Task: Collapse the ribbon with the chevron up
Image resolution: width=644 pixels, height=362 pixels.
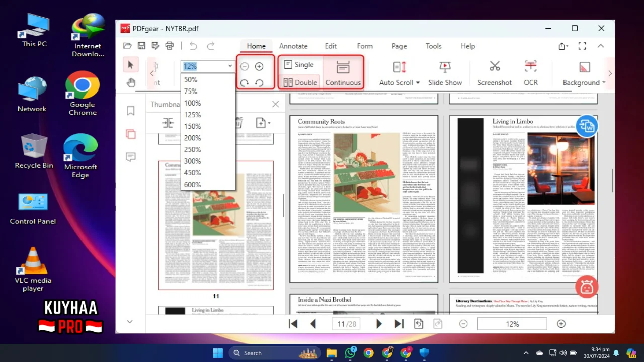Action: click(x=601, y=46)
